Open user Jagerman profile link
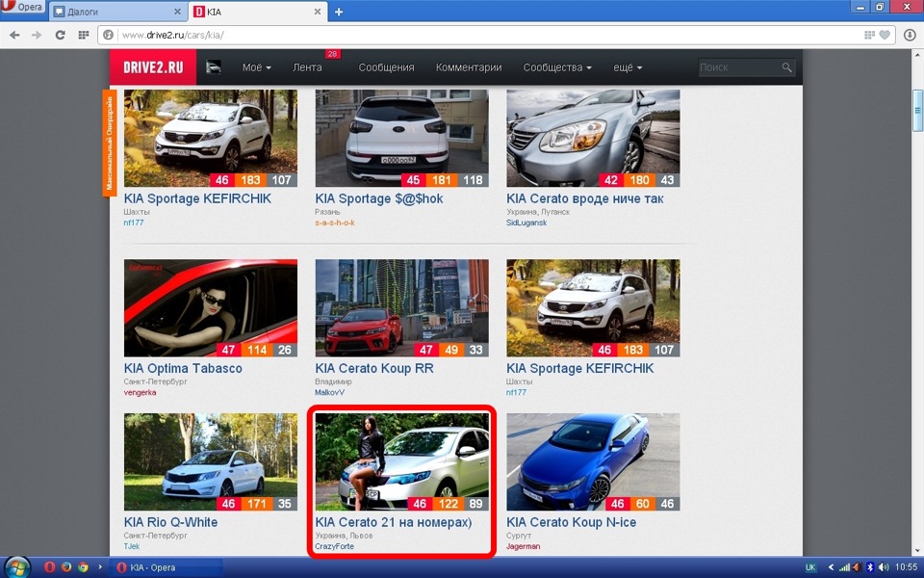Screen dimensions: 924x578 point(523,547)
